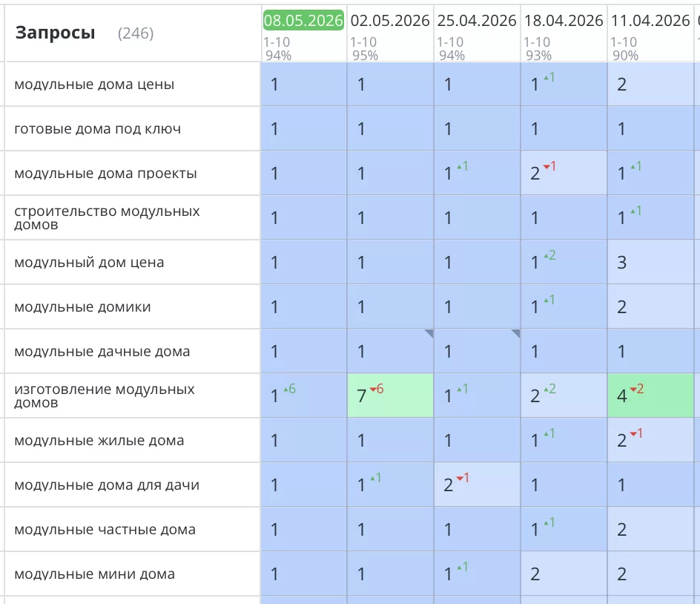Image resolution: width=700 pixels, height=604 pixels.
Task: Click position 4 cell for изготовление модульных домов on 11.04.2026
Action: tap(650, 395)
